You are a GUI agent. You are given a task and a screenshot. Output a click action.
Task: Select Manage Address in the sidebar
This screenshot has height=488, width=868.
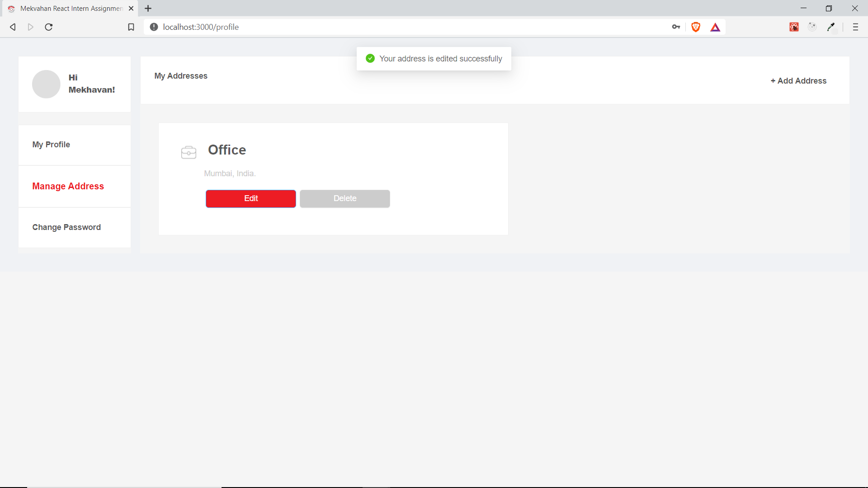tap(68, 186)
